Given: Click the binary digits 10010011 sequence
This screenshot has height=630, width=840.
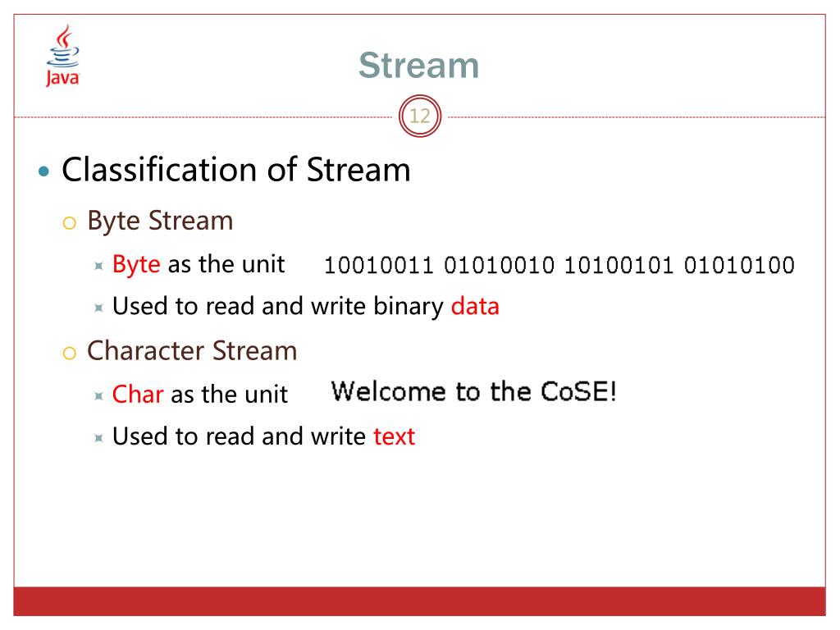Looking at the screenshot, I should tap(559, 265).
